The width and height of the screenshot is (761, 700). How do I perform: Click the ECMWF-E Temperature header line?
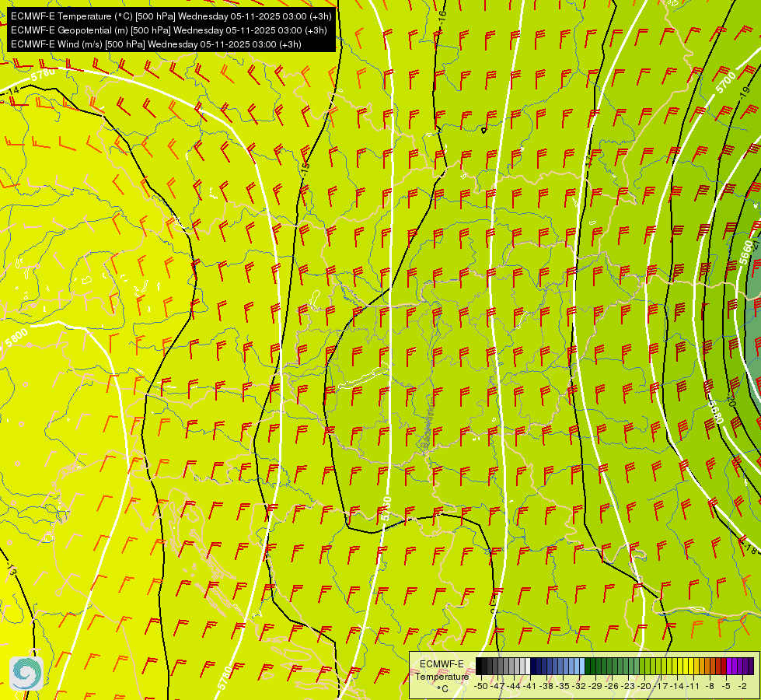tap(171, 16)
